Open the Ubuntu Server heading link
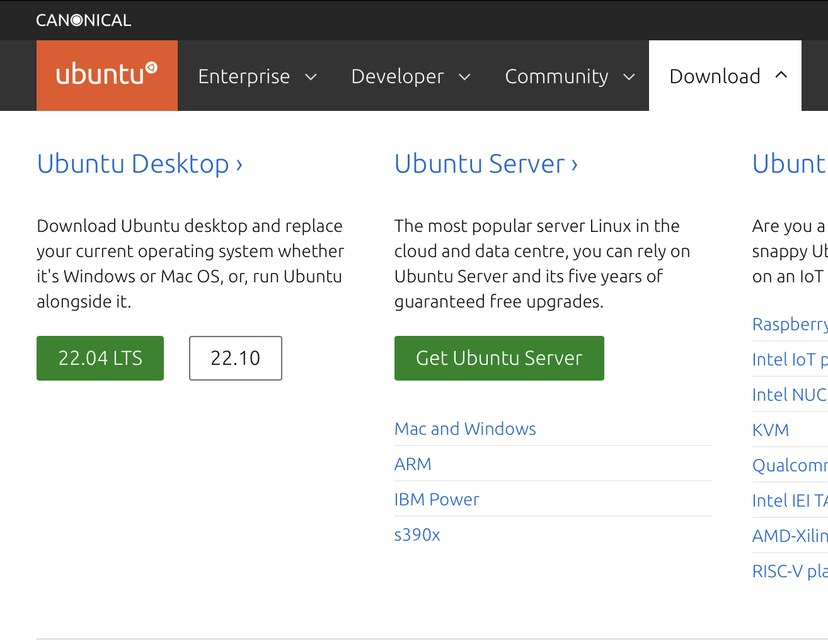The image size is (828, 644). tap(486, 164)
